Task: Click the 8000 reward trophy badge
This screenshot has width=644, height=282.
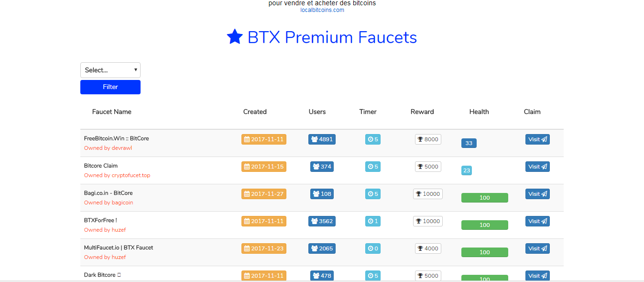Action: tap(428, 139)
